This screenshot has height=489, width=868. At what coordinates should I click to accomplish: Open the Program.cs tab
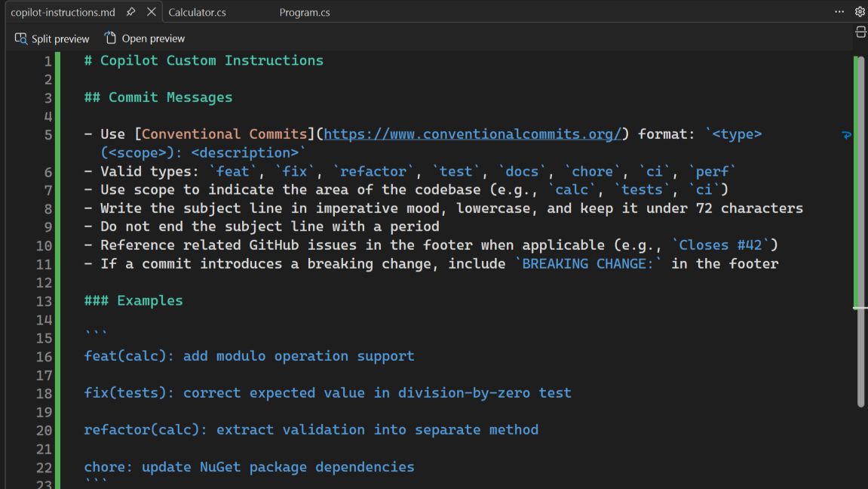pos(305,12)
